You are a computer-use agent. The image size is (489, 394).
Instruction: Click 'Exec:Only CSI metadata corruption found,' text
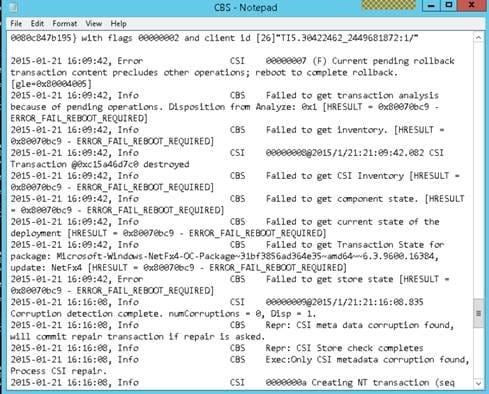367,360
